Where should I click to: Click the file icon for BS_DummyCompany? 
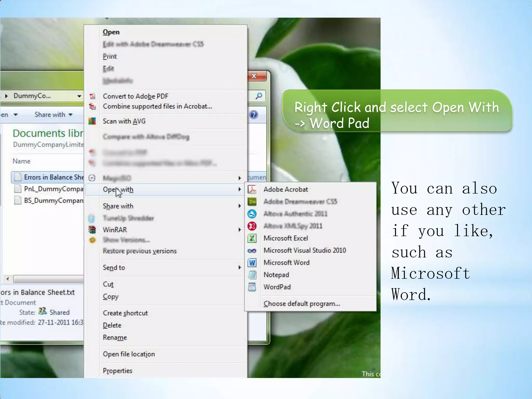[18, 200]
